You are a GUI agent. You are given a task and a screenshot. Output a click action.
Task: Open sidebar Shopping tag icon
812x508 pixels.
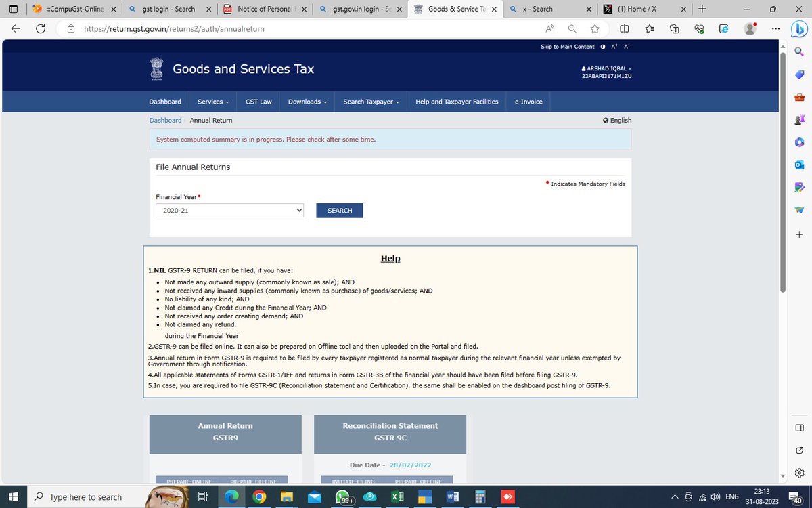799,74
